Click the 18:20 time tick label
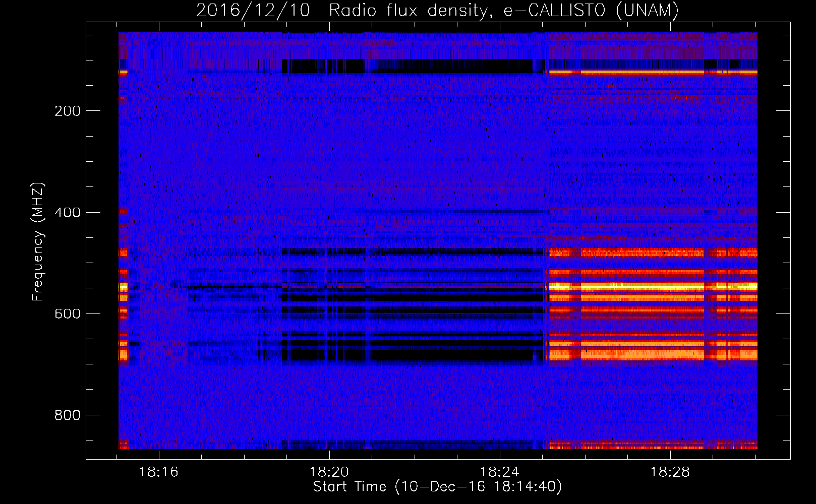Image resolution: width=816 pixels, height=504 pixels. pyautogui.click(x=329, y=472)
